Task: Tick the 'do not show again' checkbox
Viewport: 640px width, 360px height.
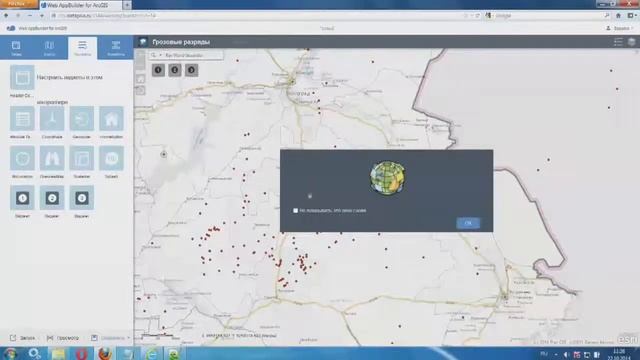Action: pos(296,211)
